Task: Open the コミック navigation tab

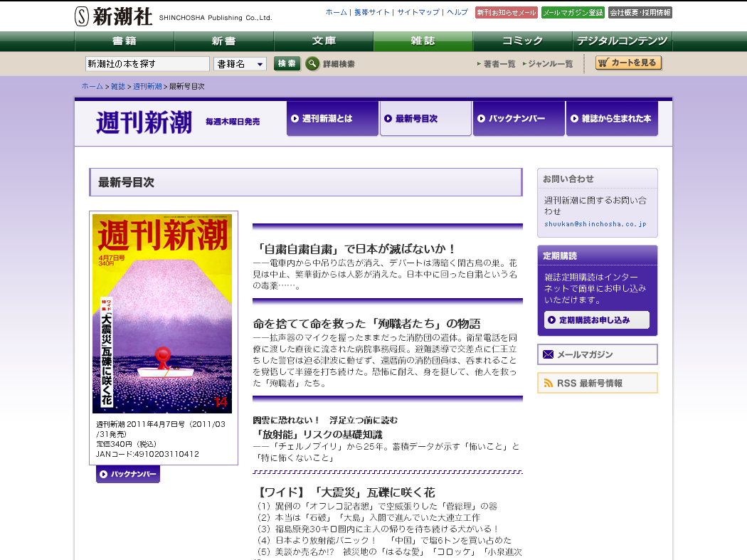Action: 523,41
